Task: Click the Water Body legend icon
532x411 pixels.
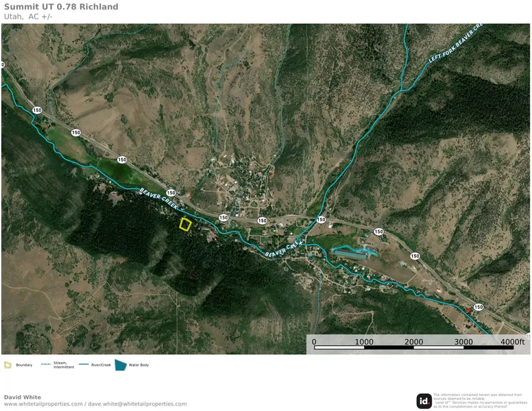Action: (x=120, y=365)
